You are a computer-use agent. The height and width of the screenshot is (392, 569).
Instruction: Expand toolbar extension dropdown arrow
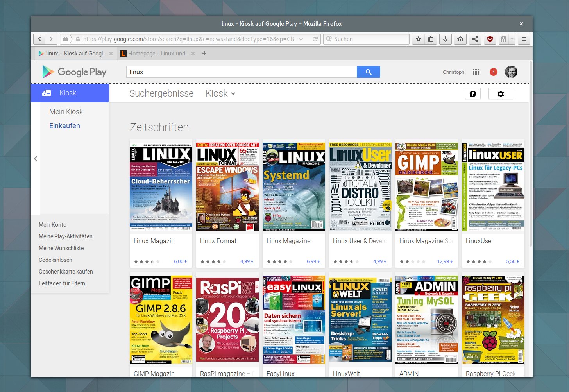512,39
